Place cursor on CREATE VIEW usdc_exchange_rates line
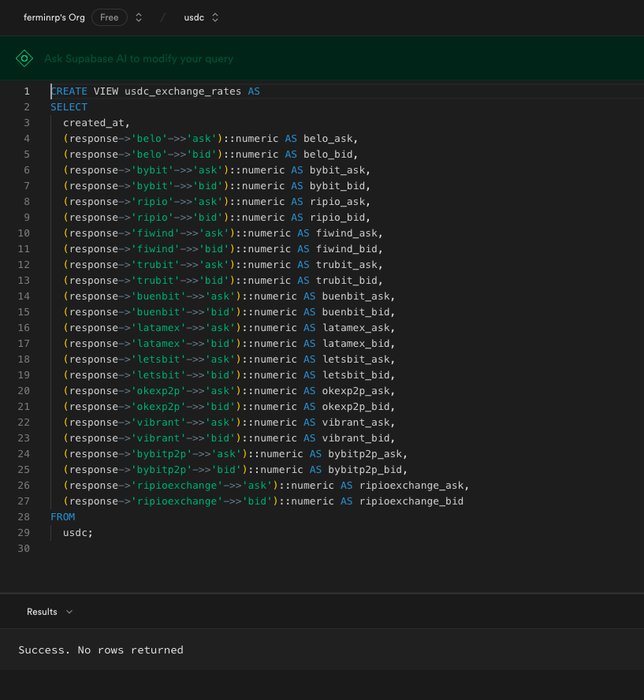Viewport: 644px width, 700px height. (155, 91)
